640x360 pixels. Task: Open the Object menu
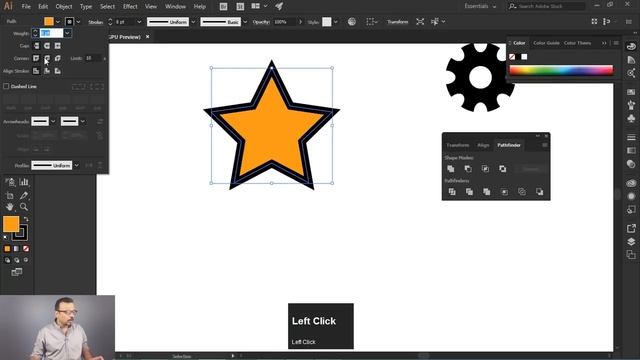point(64,7)
